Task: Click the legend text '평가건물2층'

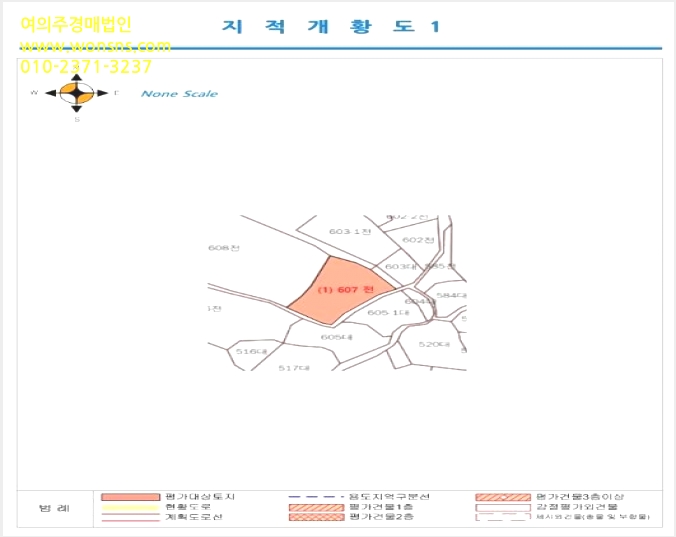Action: pyautogui.click(x=381, y=516)
